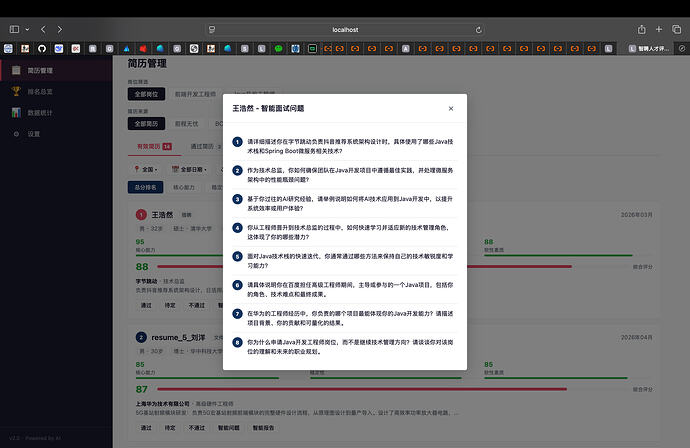The width and height of the screenshot is (690, 448).
Task: Click interview question 4 about promotion to 技术总监
Action: tap(345, 232)
